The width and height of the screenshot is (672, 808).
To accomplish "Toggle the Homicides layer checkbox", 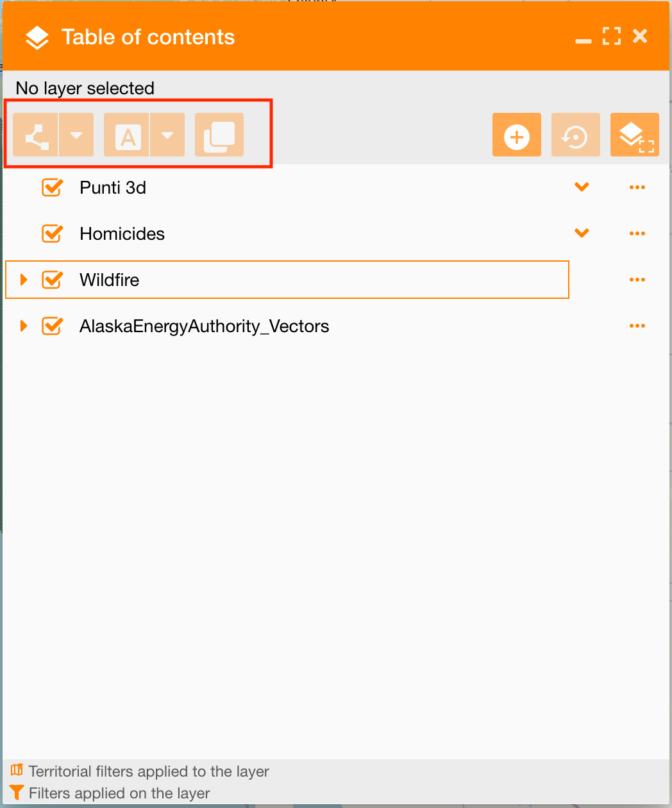I will click(52, 233).
